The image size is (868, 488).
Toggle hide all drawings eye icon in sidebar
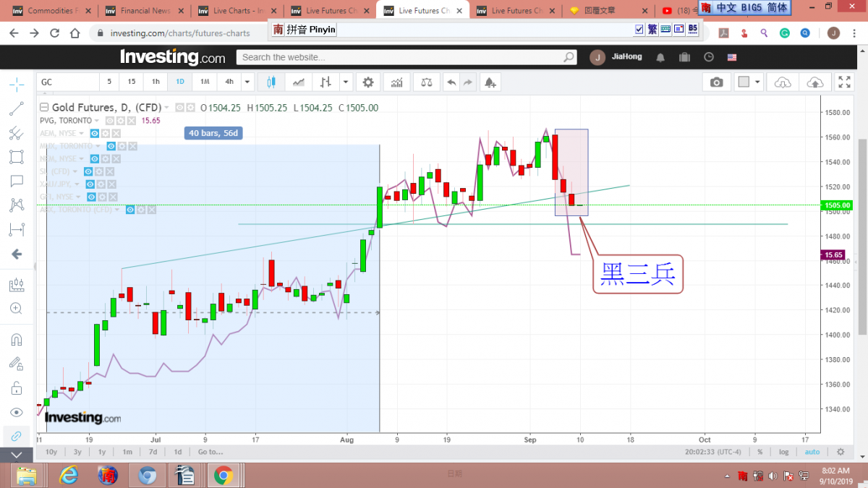click(x=16, y=412)
